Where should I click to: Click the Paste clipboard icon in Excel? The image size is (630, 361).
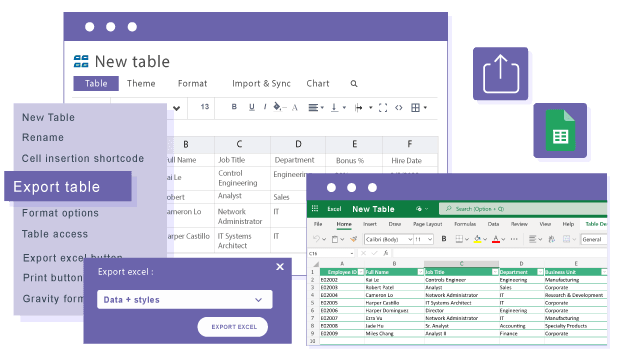tap(335, 239)
